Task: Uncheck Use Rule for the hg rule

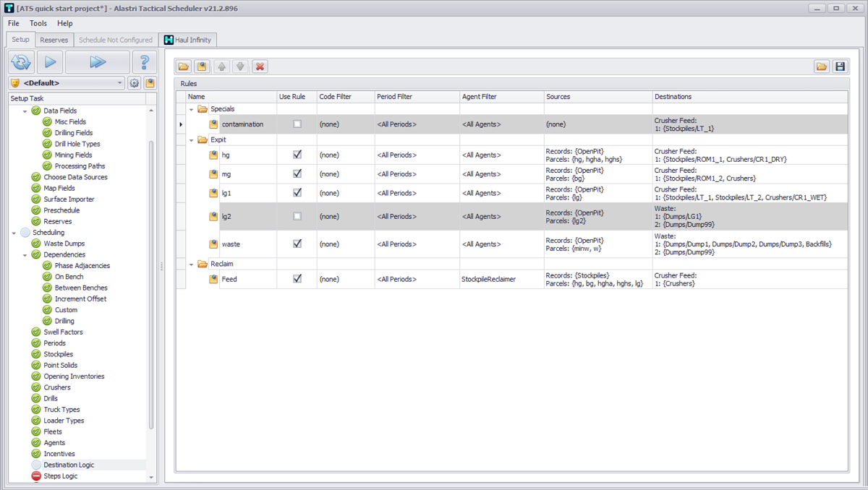Action: 297,155
